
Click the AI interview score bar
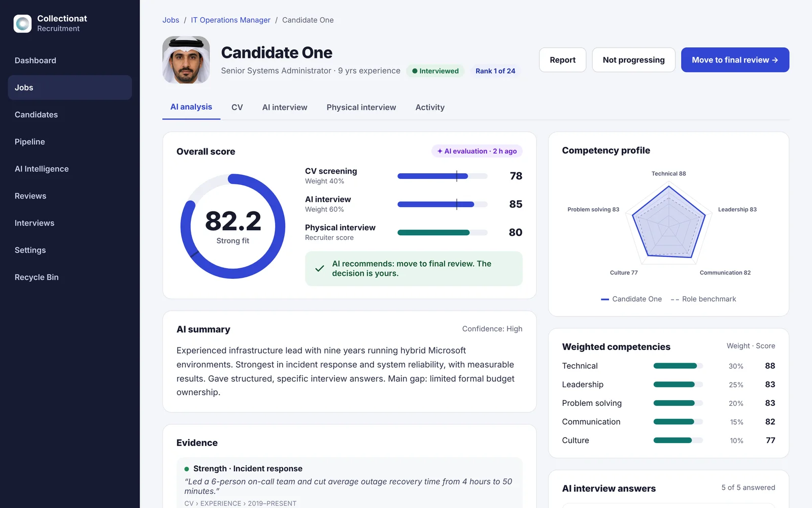(443, 204)
